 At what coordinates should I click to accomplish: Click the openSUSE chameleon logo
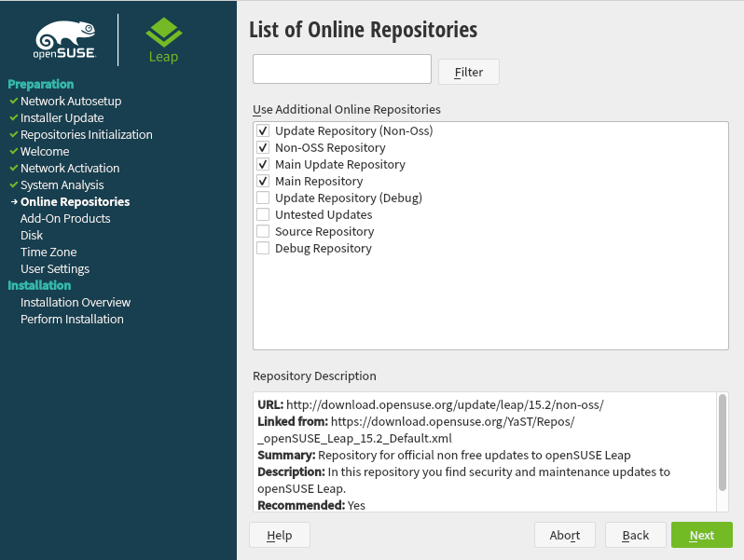63,40
